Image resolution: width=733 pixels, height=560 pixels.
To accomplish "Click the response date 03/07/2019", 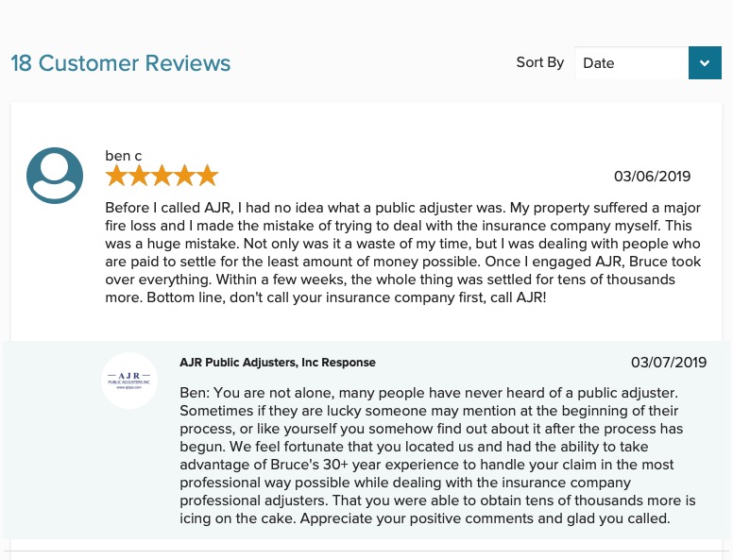I will pyautogui.click(x=669, y=363).
